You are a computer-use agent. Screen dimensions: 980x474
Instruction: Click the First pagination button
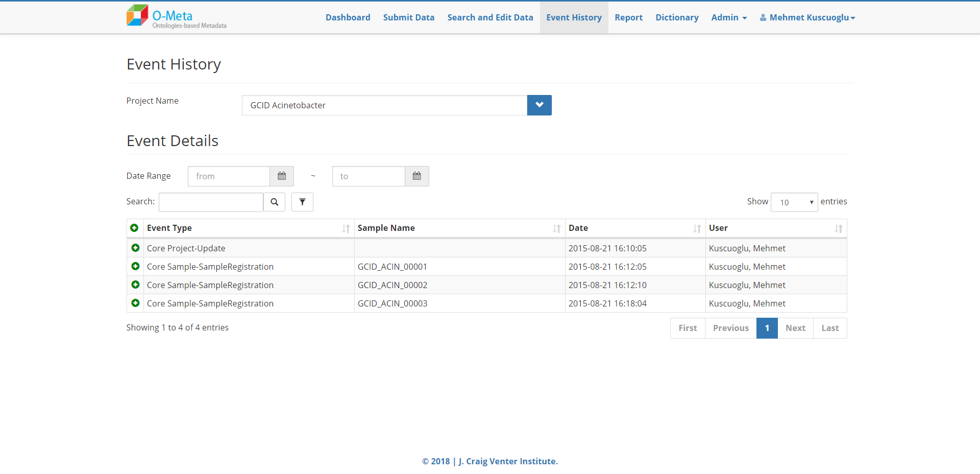point(688,328)
